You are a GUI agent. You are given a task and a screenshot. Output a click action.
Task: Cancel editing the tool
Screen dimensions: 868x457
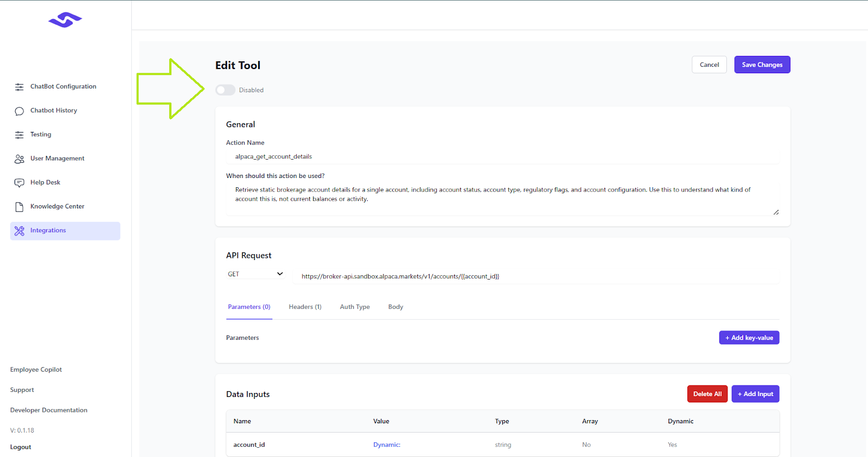click(x=709, y=65)
